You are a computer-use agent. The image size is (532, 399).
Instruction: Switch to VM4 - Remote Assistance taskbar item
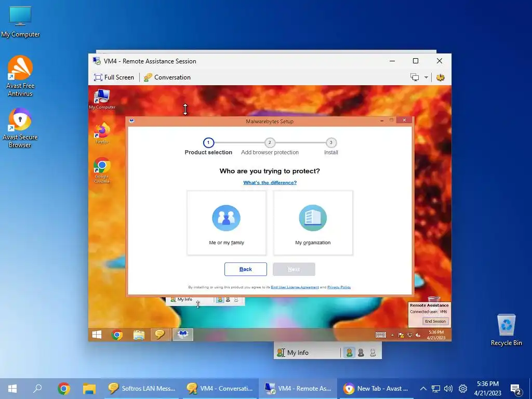(298, 389)
